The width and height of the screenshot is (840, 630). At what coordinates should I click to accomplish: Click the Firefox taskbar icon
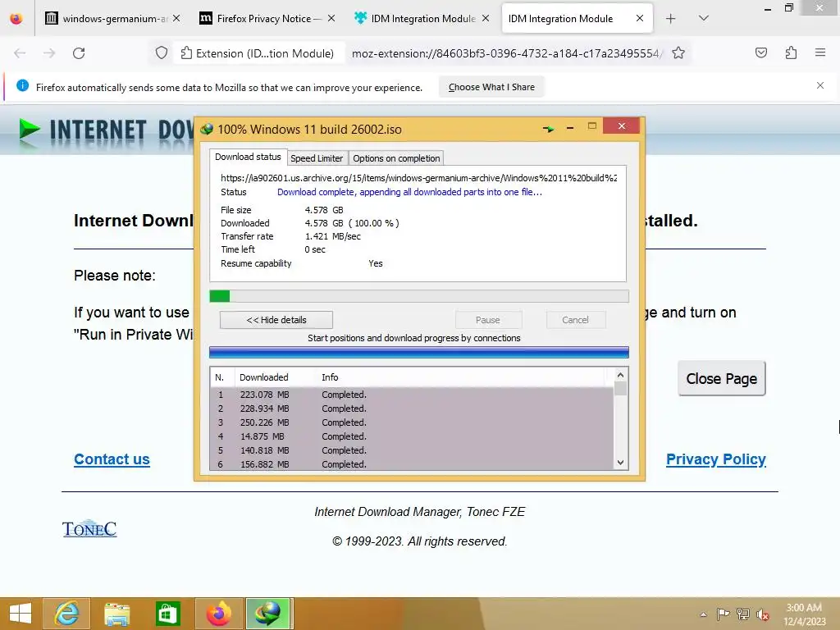pyautogui.click(x=218, y=614)
